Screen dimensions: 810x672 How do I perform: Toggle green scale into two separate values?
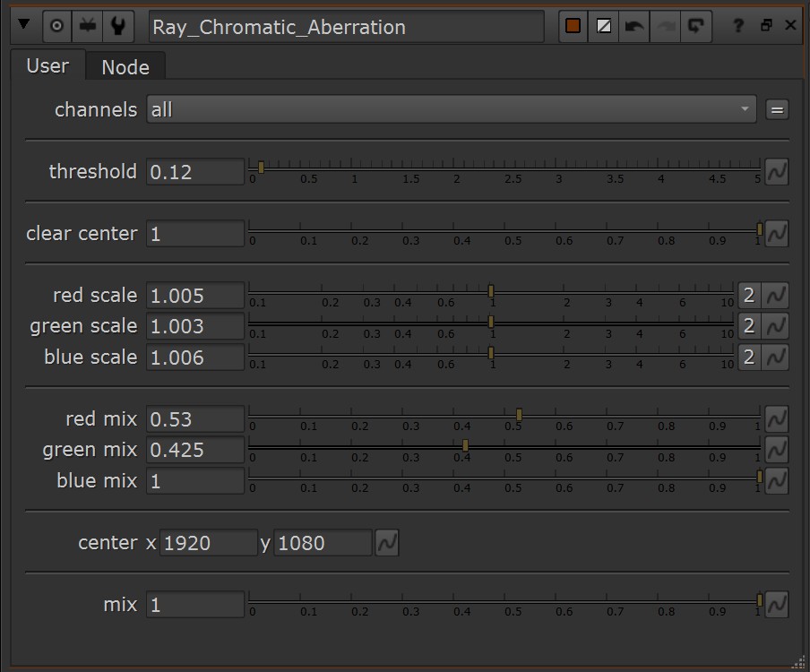pos(749,325)
